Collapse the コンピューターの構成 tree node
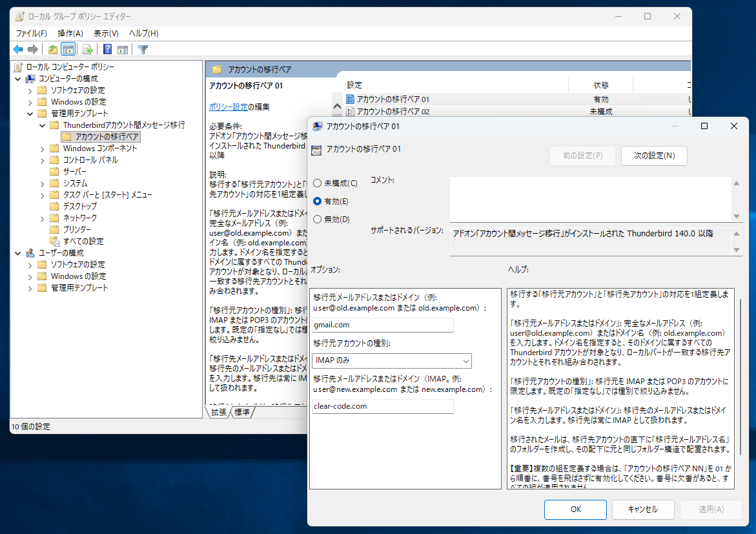Image resolution: width=756 pixels, height=534 pixels. 18,79
